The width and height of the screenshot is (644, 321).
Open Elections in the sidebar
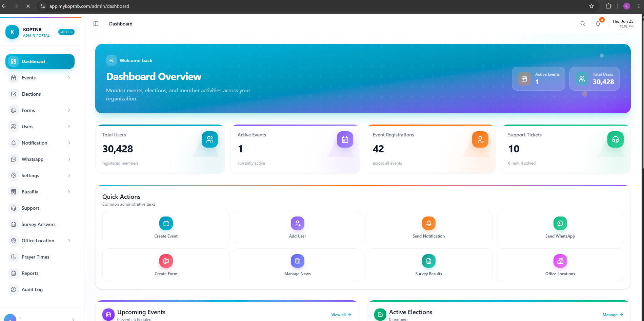coord(40,94)
